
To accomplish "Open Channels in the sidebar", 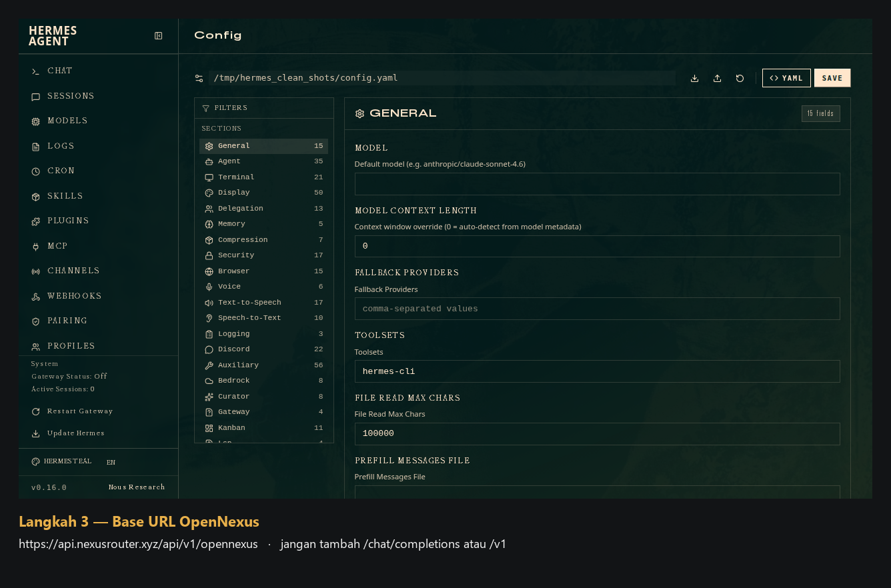I will 98,271.
